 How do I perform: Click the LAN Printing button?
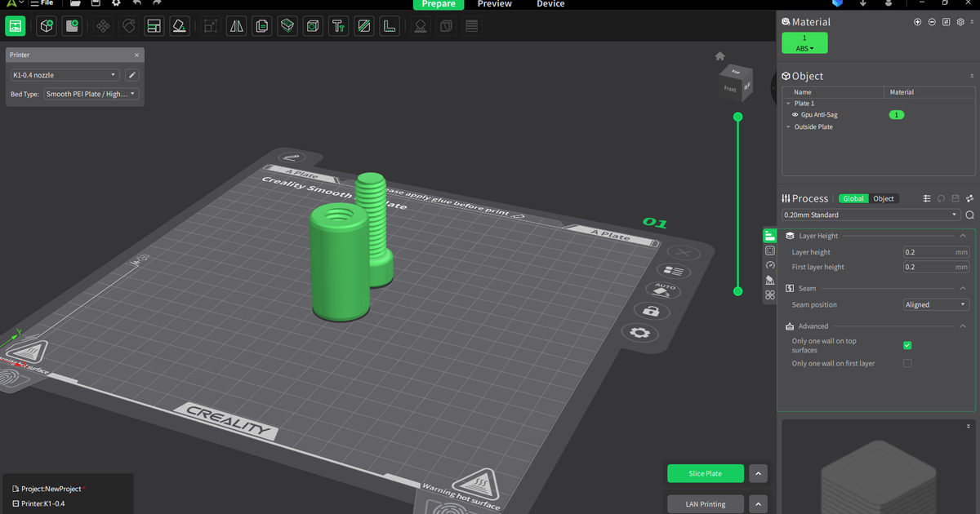(x=705, y=503)
